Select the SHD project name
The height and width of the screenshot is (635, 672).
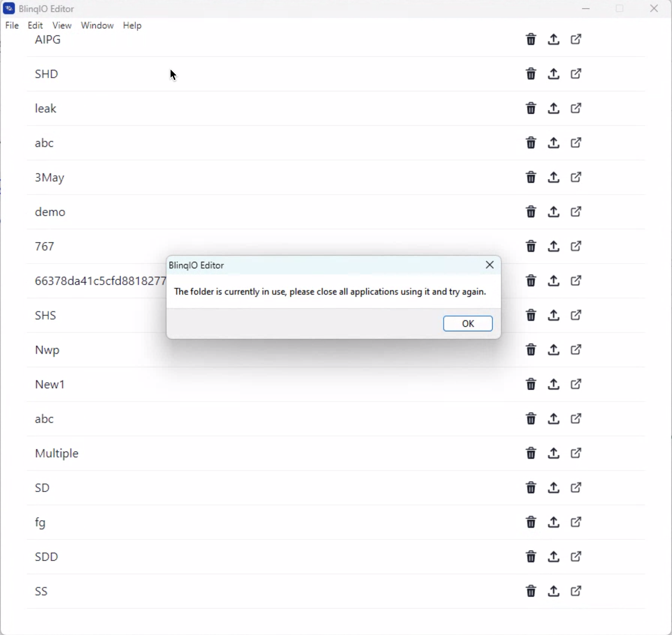pos(46,74)
